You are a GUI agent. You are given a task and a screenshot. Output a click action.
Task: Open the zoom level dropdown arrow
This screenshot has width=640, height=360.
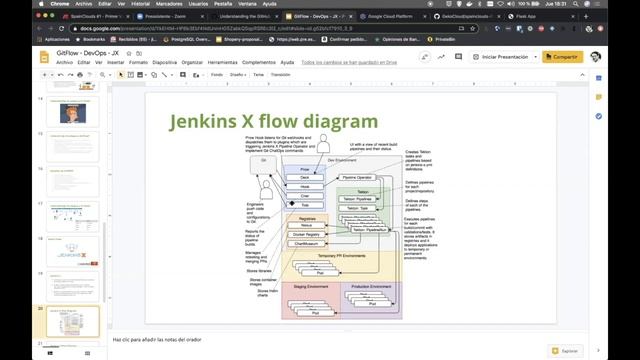click(x=109, y=75)
